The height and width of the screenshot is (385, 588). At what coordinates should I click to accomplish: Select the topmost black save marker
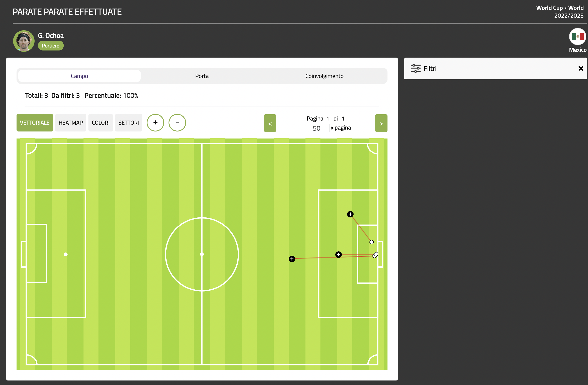pyautogui.click(x=350, y=214)
